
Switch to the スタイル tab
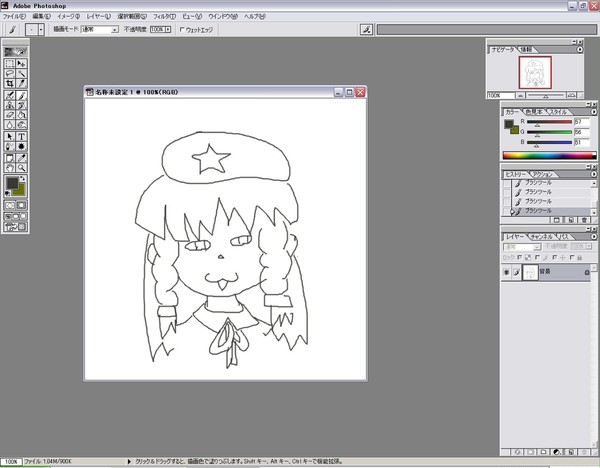tap(558, 112)
